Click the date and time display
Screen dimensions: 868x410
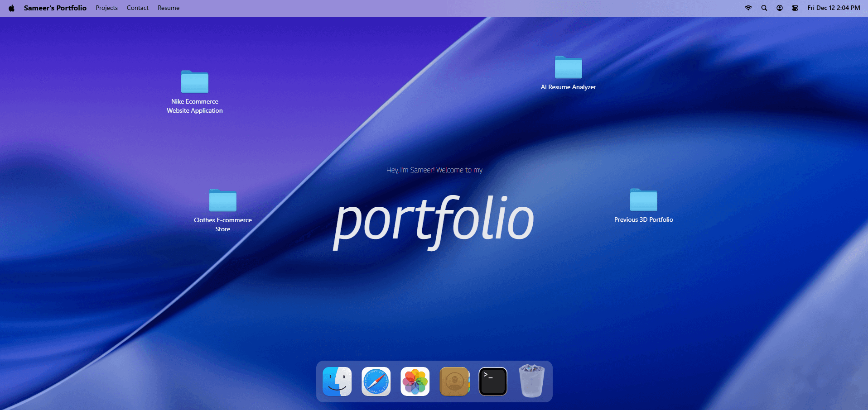point(834,8)
